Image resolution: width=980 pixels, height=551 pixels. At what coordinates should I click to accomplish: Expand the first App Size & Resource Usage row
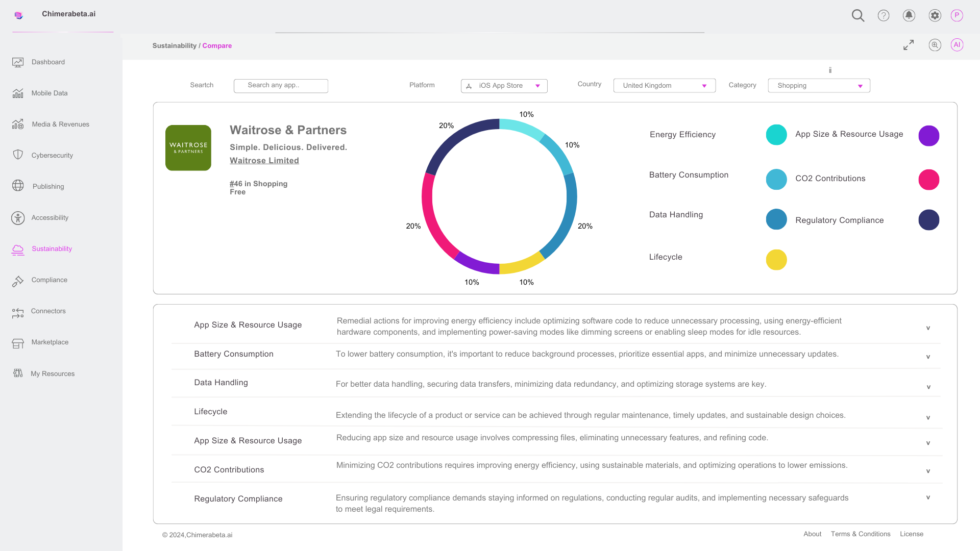[928, 328]
